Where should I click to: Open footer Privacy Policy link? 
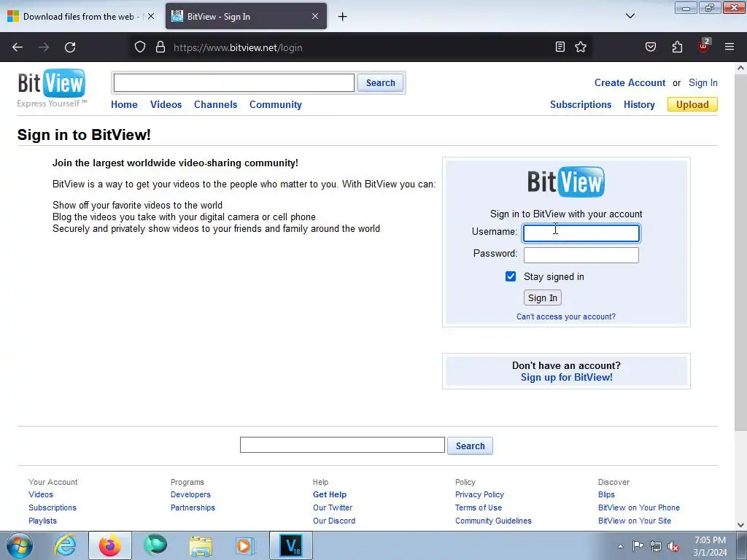[479, 495]
